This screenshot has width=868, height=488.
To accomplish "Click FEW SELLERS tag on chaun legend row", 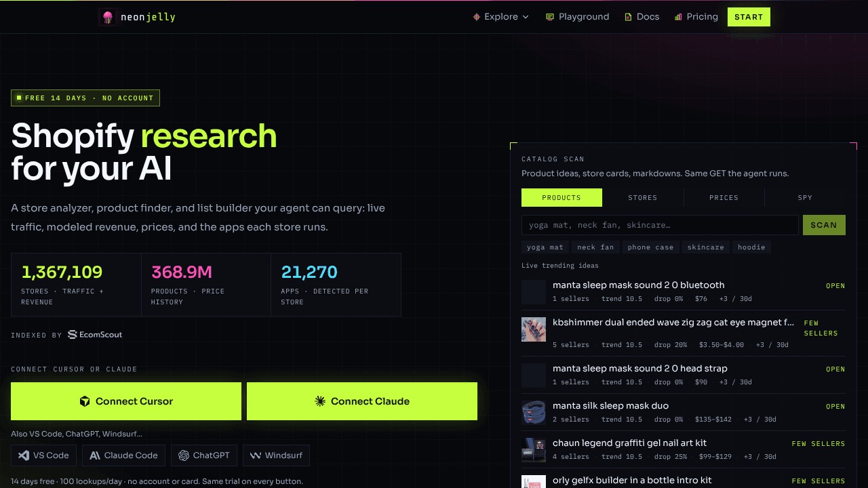I will tap(818, 444).
